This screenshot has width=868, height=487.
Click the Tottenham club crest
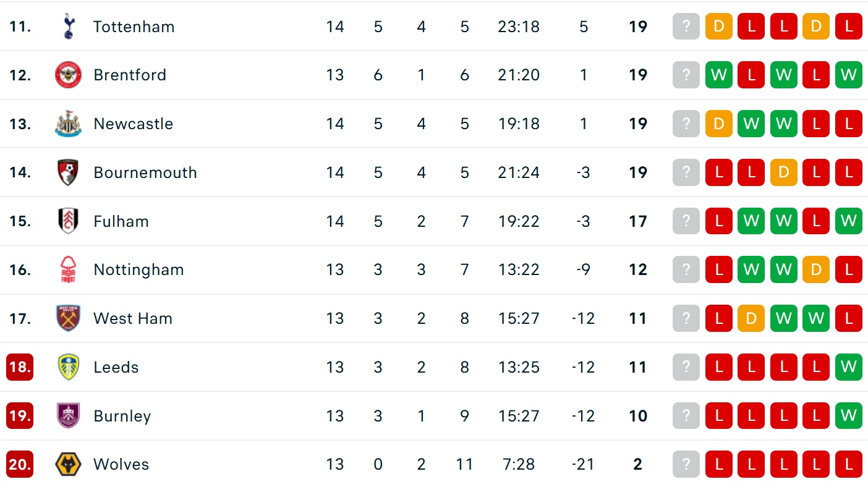pos(68,27)
